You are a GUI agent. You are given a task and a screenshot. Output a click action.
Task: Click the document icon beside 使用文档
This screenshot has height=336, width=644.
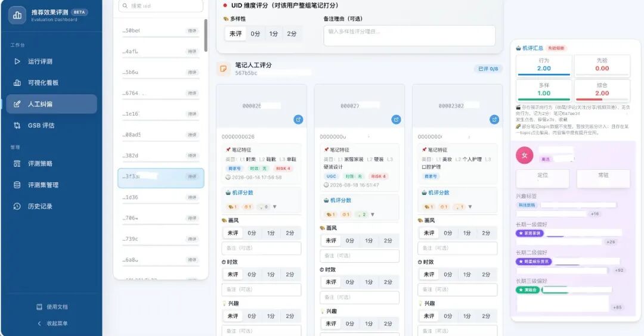[x=39, y=307]
